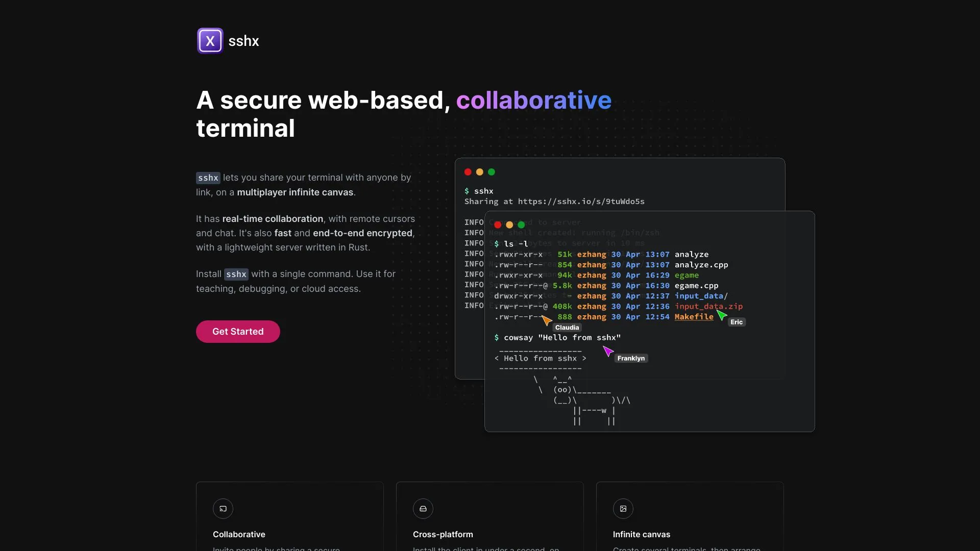This screenshot has width=980, height=551.
Task: Click the Cross-platform terminal icon
Action: pos(423,508)
